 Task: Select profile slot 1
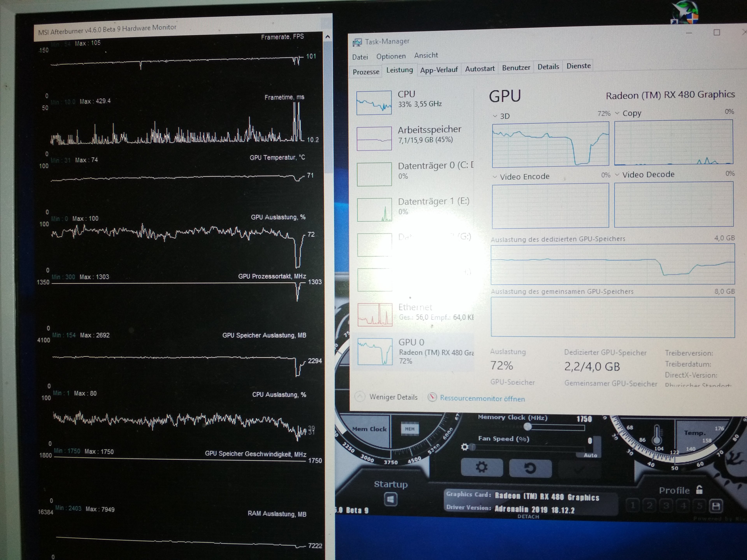click(633, 506)
